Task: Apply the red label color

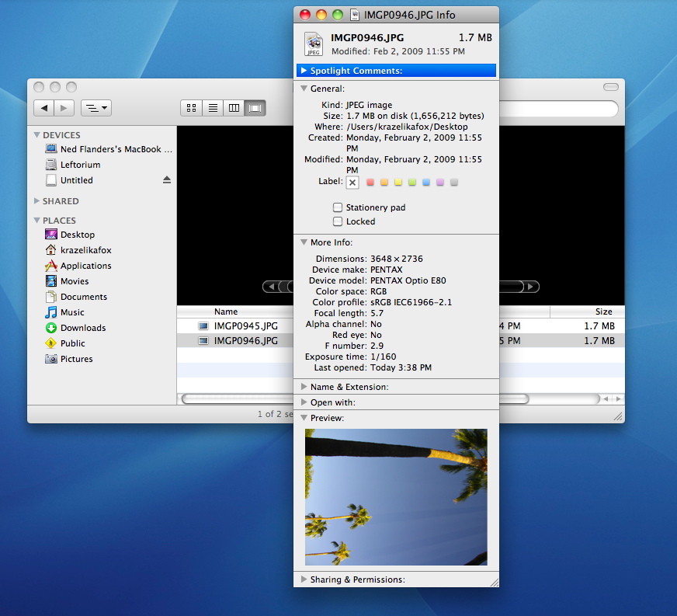Action: tap(370, 183)
